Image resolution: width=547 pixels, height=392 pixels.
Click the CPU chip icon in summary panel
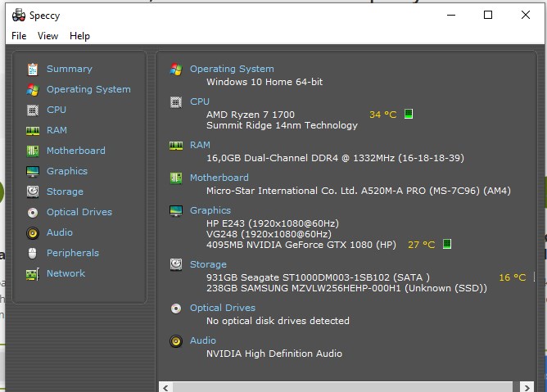coord(176,102)
